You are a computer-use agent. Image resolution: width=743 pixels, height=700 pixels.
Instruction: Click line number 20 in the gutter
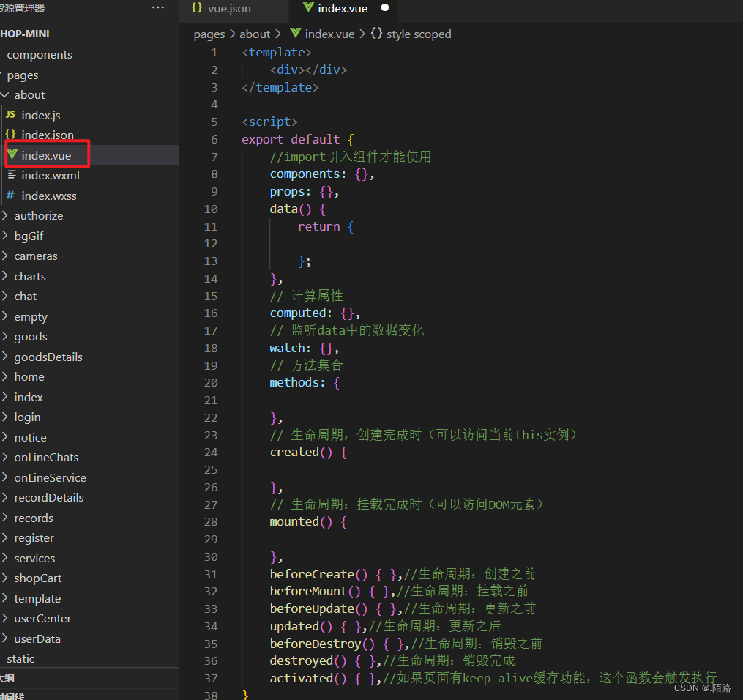(x=211, y=382)
